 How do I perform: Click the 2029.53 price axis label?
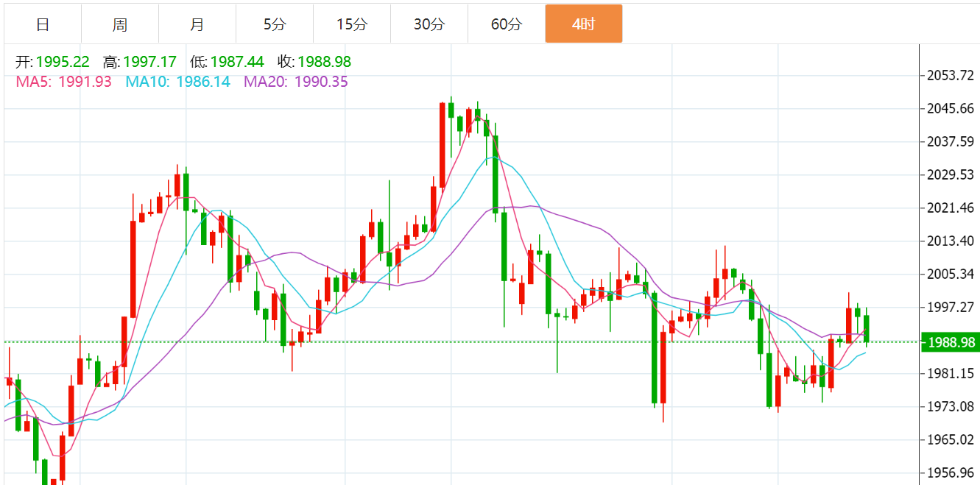coord(951,174)
